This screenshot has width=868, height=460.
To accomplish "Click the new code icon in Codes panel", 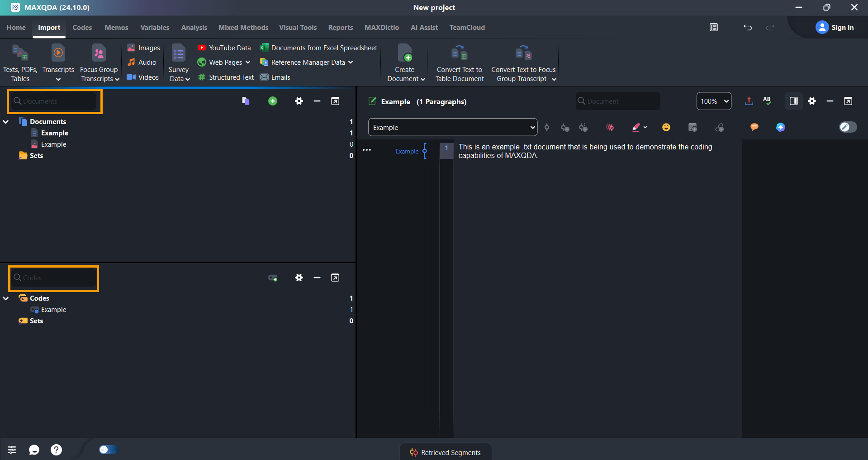I will (273, 278).
